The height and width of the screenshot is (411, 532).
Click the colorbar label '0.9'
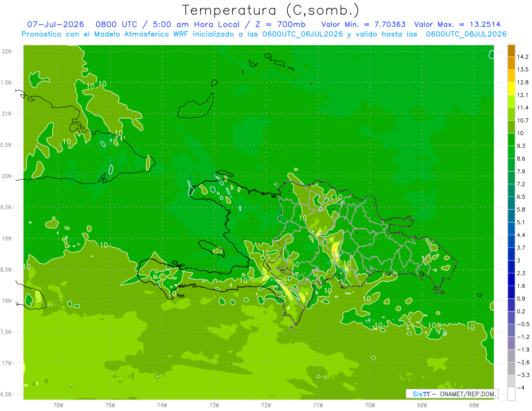tap(521, 298)
